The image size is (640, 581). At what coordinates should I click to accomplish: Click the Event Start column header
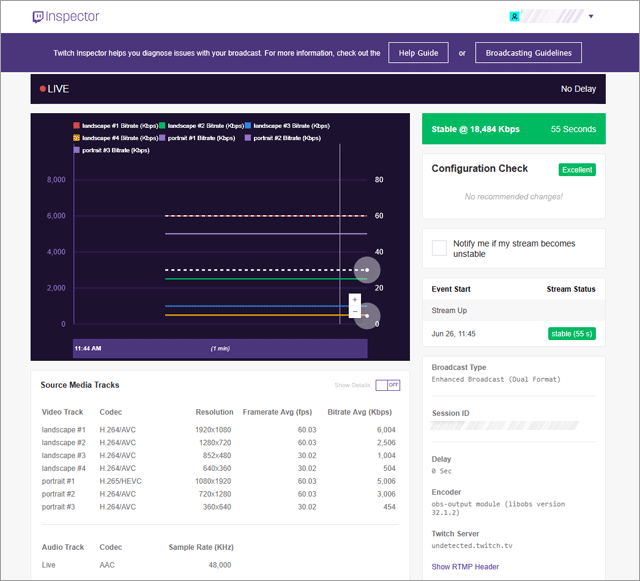tap(451, 289)
